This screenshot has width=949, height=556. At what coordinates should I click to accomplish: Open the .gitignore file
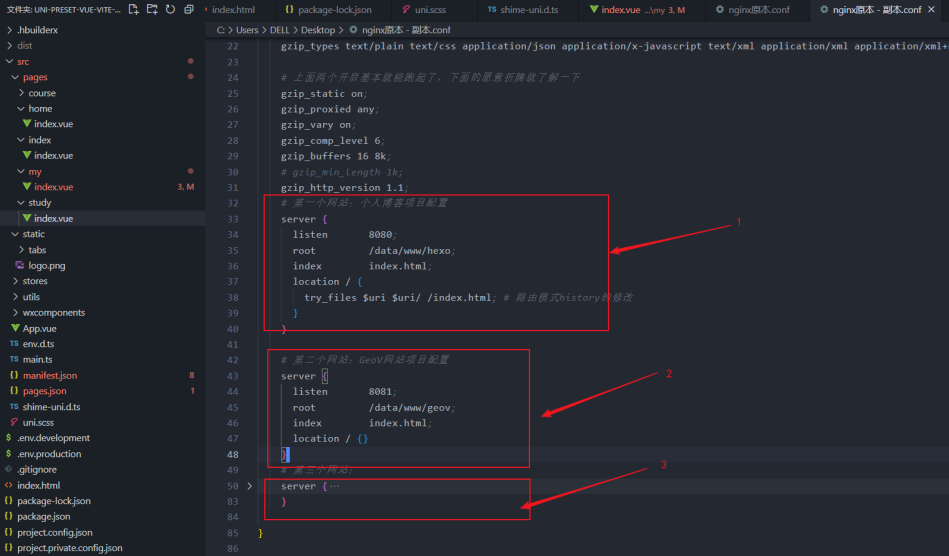coord(37,469)
